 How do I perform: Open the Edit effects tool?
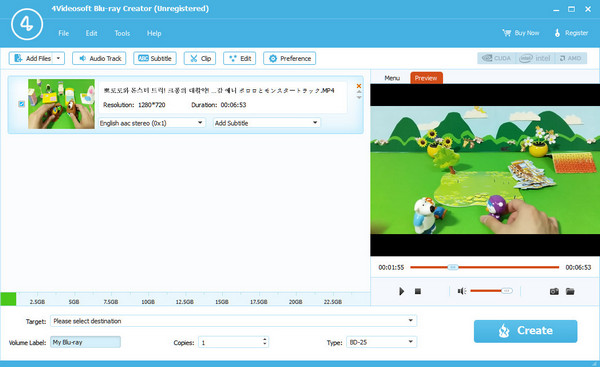coord(240,59)
